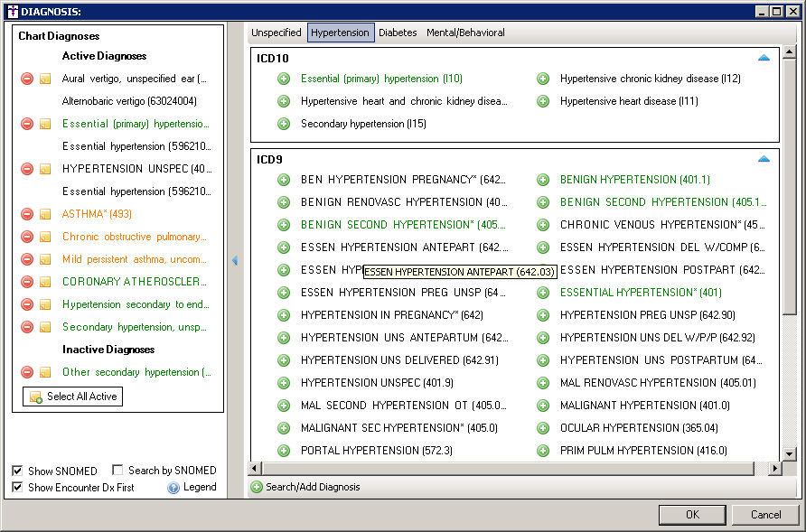Click red remove icon beside ASTHMA* (493)
Image resolution: width=806 pixels, height=532 pixels.
point(27,214)
